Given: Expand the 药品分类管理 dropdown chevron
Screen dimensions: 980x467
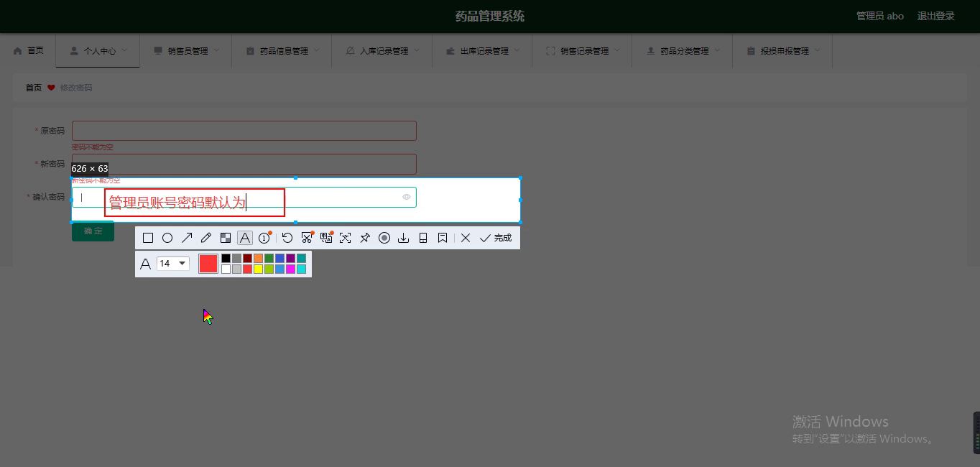Looking at the screenshot, I should pyautogui.click(x=718, y=50).
